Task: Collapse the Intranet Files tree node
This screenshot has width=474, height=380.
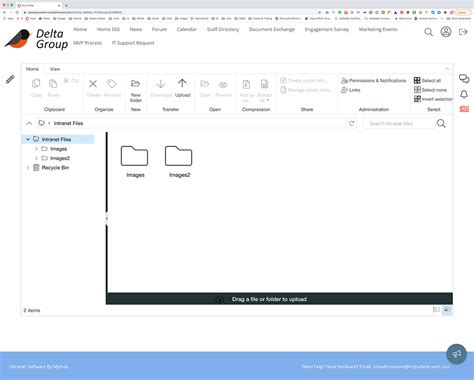Action: tap(28, 139)
